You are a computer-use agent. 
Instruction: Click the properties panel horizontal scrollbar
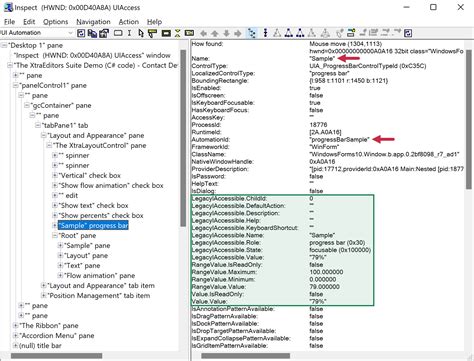click(x=245, y=356)
